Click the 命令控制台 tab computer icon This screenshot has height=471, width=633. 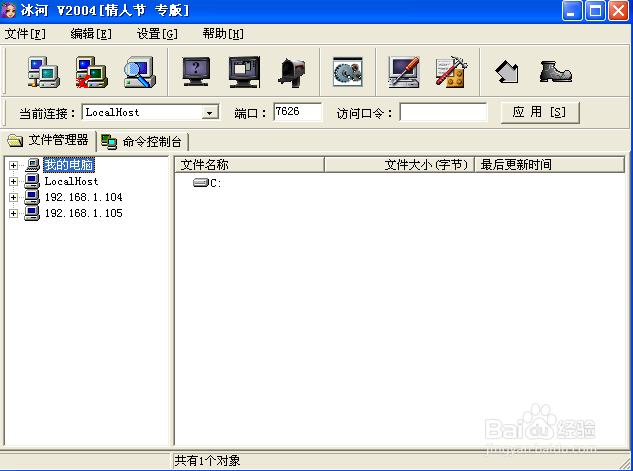[x=109, y=142]
